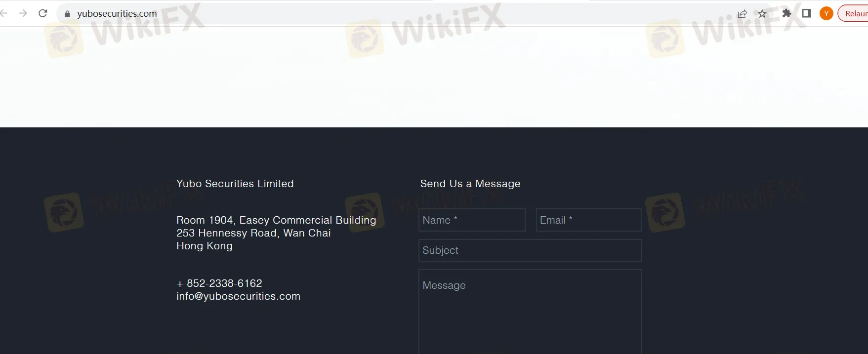868x354 pixels.
Task: View site info via the lock icon
Action: tap(68, 14)
